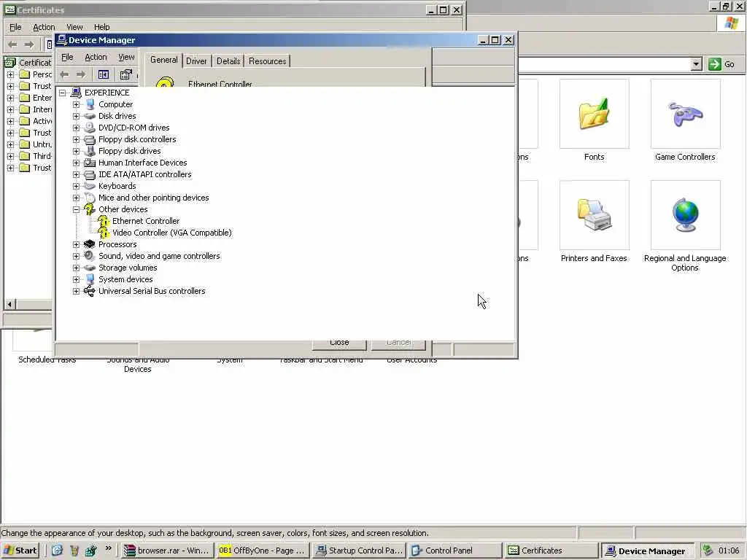Expand the System devices node
Image resolution: width=747 pixels, height=560 pixels.
tap(76, 279)
